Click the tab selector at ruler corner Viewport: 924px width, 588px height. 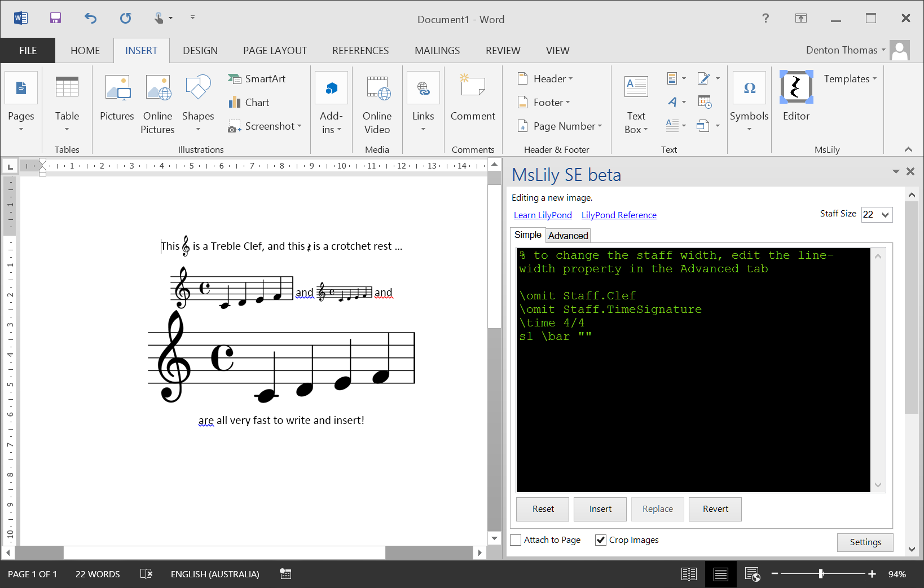(x=10, y=166)
